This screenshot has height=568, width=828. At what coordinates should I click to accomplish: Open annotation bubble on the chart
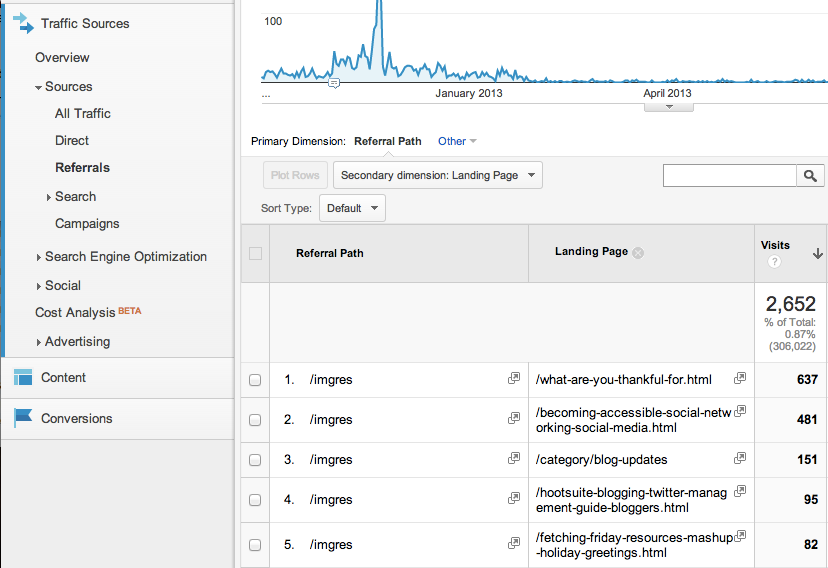334,83
